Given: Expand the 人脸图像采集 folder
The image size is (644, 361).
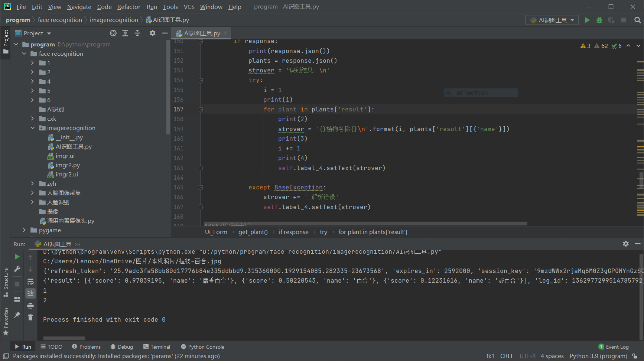Looking at the screenshot, I should click(32, 193).
